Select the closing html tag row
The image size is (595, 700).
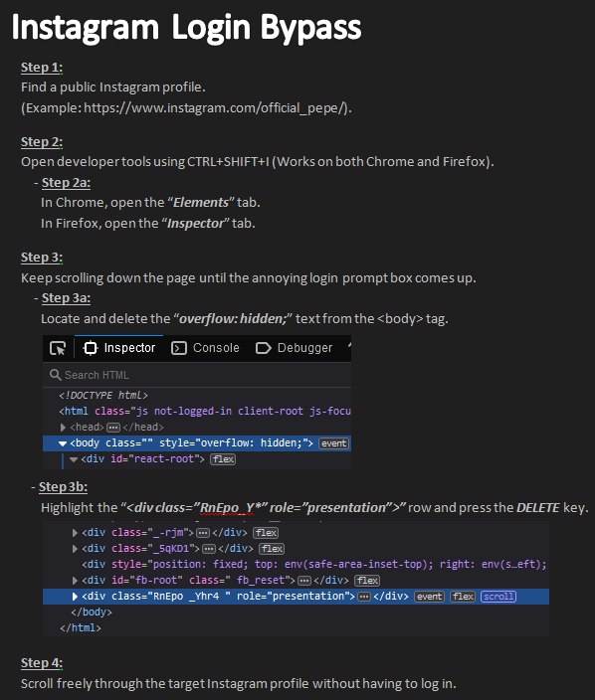(81, 628)
